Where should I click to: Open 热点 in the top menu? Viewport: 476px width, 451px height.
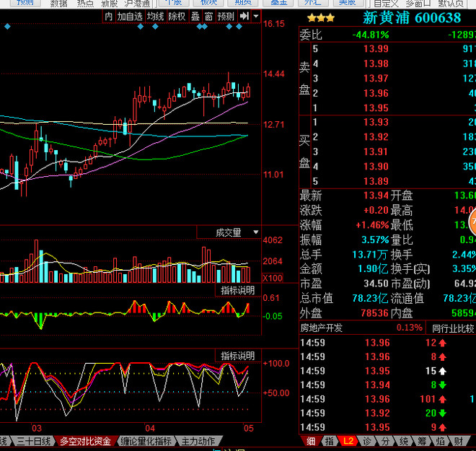click(x=85, y=4)
